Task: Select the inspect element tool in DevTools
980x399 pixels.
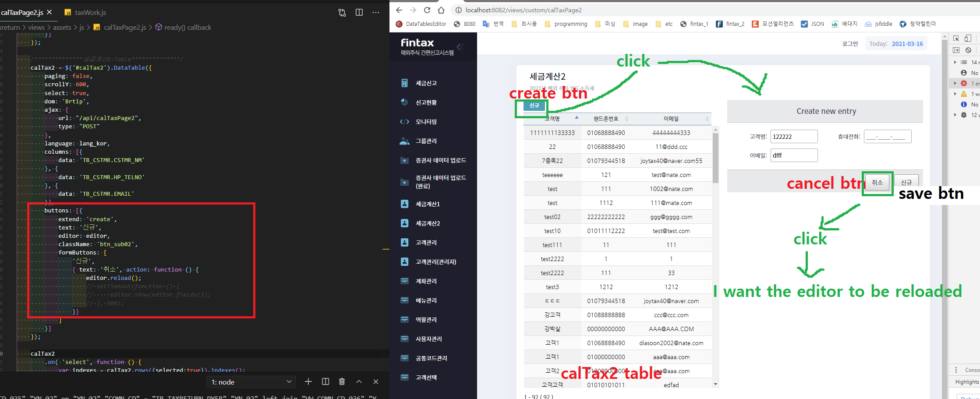Action: [x=957, y=39]
